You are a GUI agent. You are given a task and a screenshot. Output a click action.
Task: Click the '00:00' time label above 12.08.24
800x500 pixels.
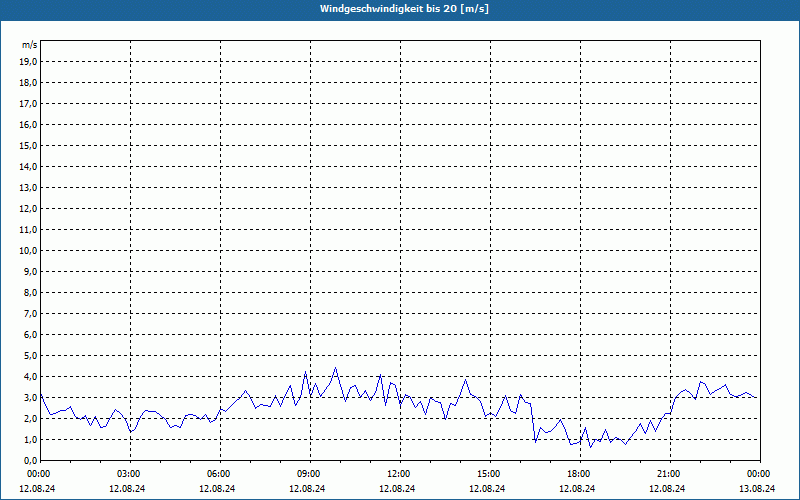[x=37, y=473]
